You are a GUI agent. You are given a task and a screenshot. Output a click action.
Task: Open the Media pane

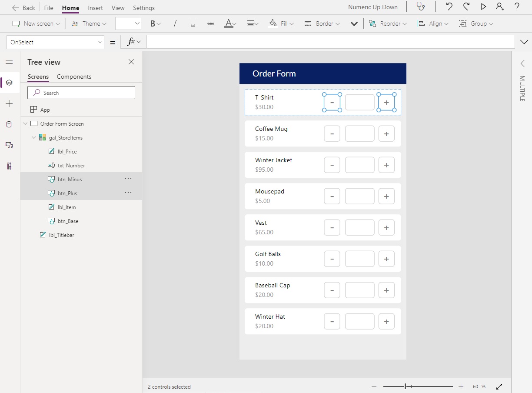coord(9,145)
